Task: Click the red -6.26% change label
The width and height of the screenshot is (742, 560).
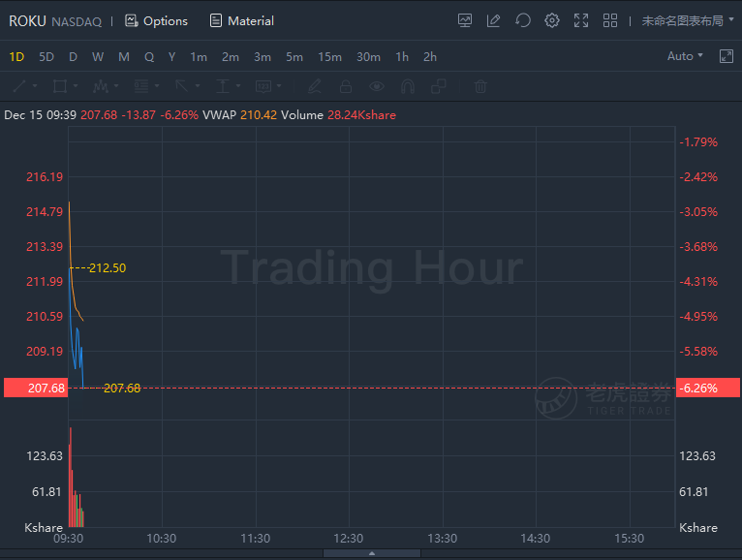Action: coord(708,389)
